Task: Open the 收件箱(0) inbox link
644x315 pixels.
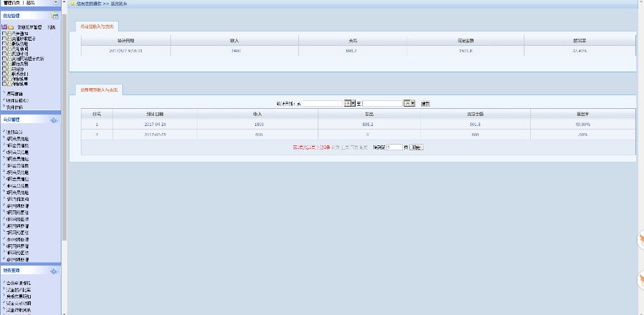Action: point(17,101)
